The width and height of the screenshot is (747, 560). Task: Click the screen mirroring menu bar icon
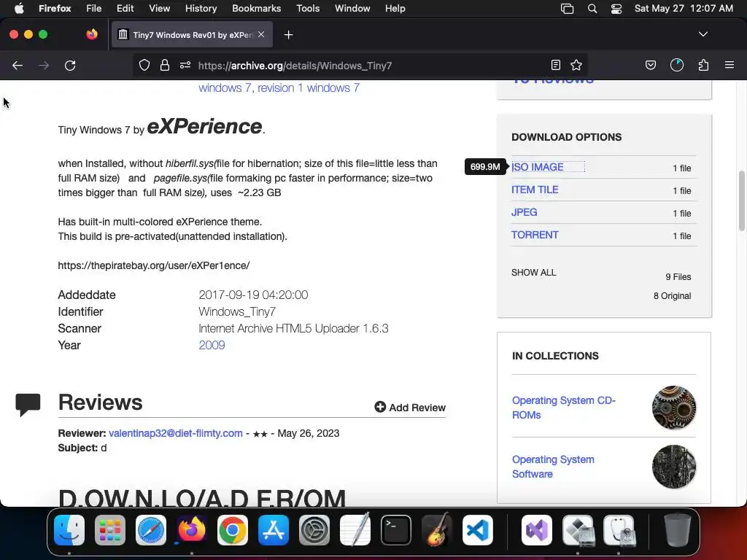click(x=567, y=9)
